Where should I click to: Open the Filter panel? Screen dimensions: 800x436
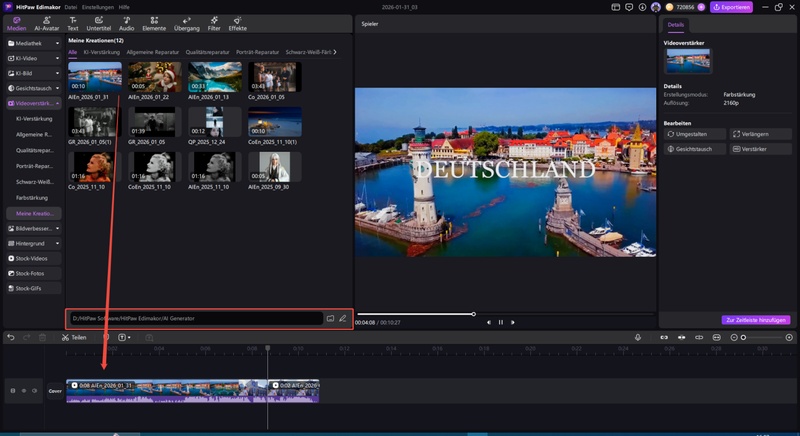point(214,23)
